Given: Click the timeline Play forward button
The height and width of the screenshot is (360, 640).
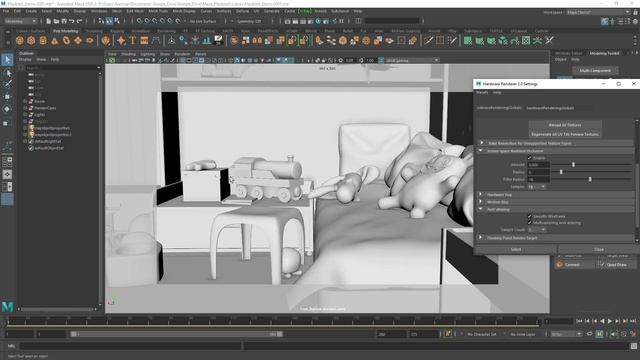Looking at the screenshot, I should point(609,321).
